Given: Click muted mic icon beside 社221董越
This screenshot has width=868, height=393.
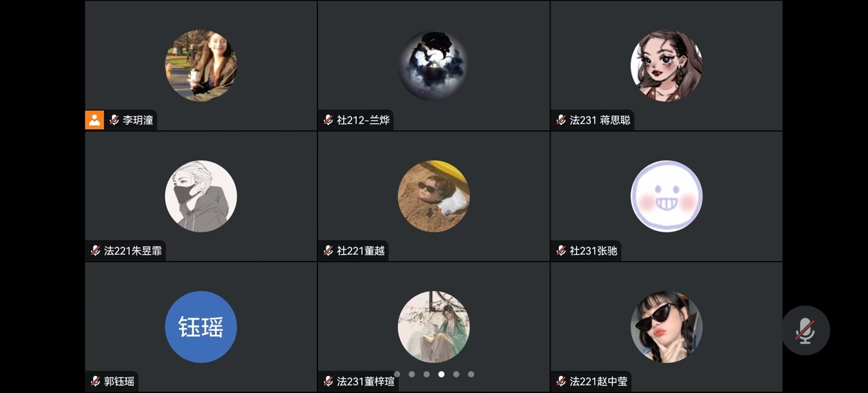Looking at the screenshot, I should coord(328,251).
